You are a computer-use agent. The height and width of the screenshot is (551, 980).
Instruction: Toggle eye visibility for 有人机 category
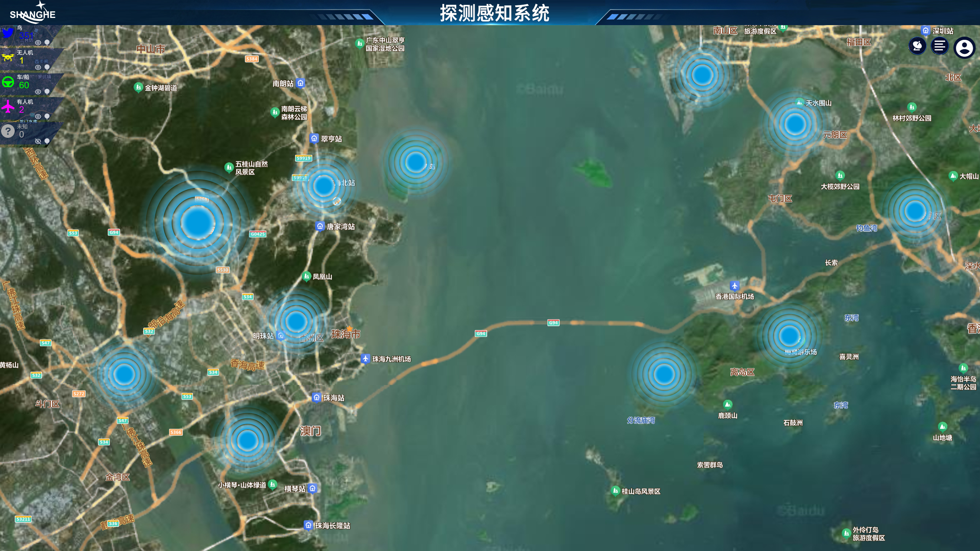click(38, 116)
